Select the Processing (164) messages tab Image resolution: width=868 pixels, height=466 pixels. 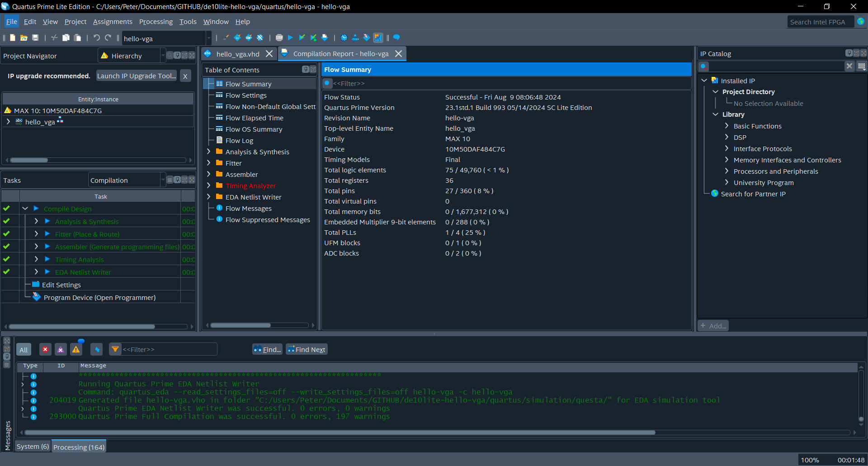[x=79, y=447]
